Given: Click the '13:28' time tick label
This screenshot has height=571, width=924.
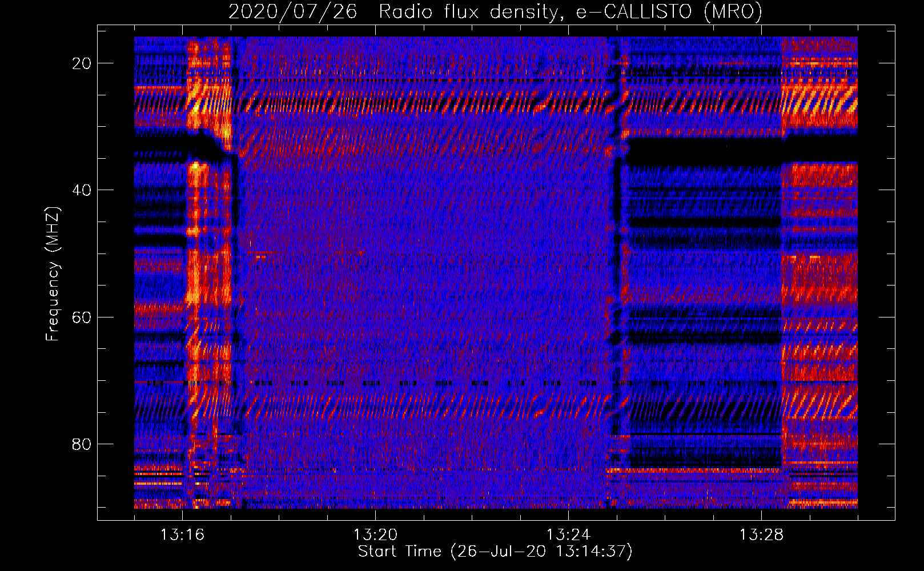Looking at the screenshot, I should 761,534.
